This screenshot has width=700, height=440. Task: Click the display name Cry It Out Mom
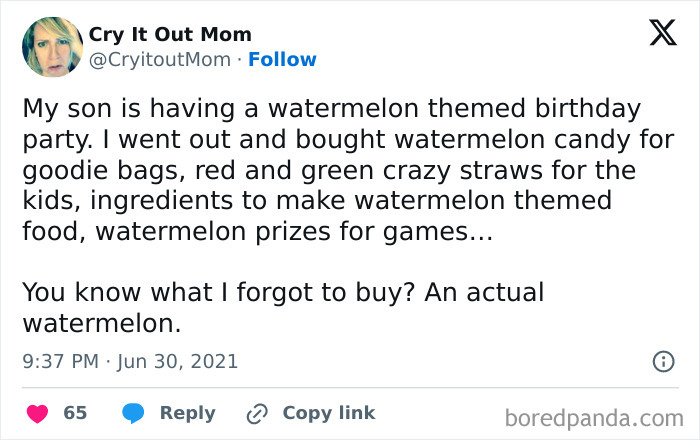pyautogui.click(x=170, y=35)
